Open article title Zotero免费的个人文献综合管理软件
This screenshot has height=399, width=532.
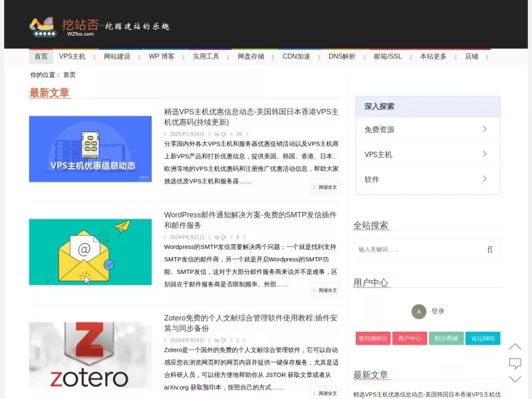coord(251,323)
